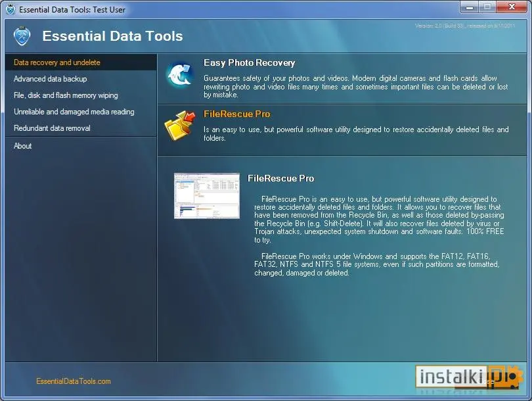Click the Essential Data Tools shield logo

pyautogui.click(x=22, y=36)
